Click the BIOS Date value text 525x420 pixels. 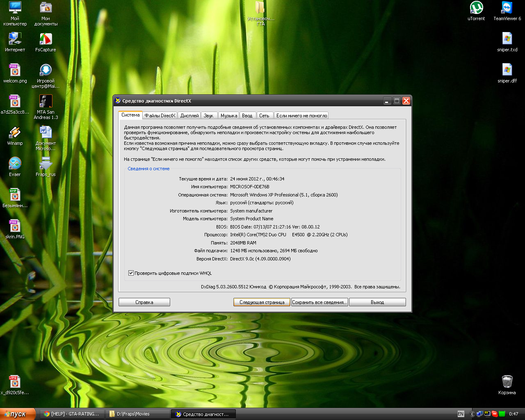(x=275, y=227)
